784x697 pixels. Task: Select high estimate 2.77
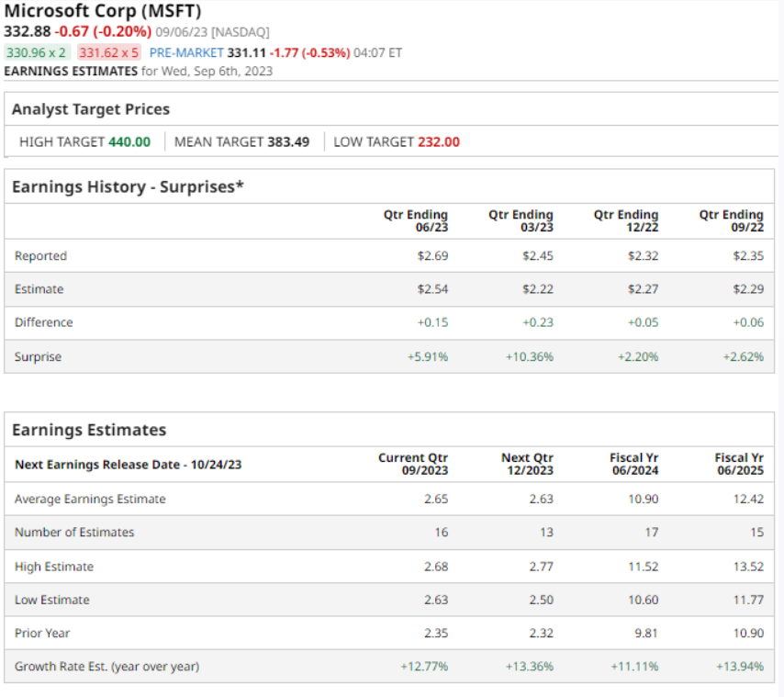[x=542, y=567]
